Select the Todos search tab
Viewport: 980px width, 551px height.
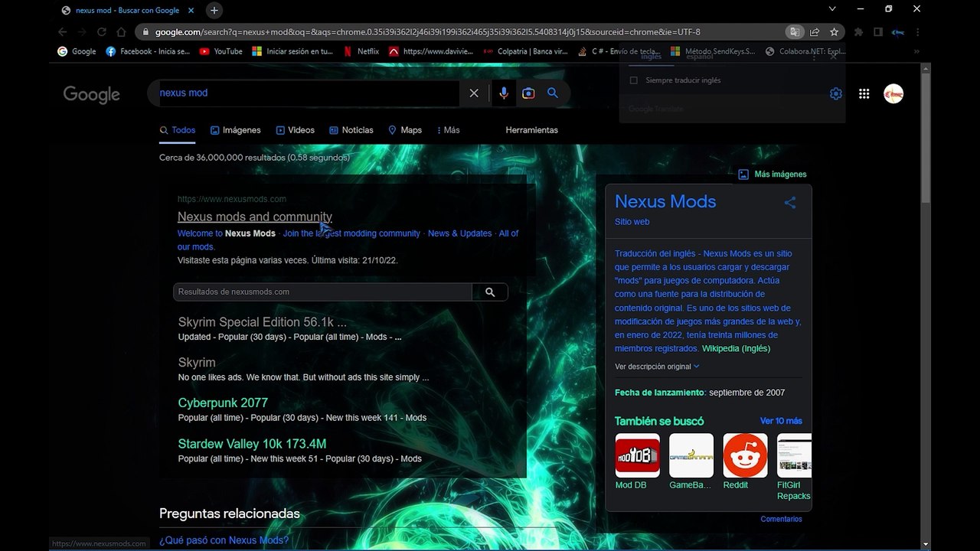[x=178, y=130]
